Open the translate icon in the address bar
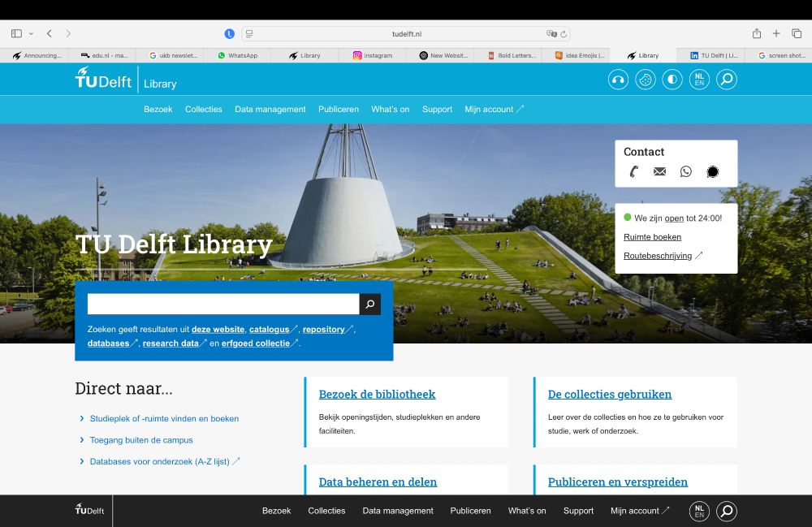The image size is (812, 527). [x=551, y=33]
